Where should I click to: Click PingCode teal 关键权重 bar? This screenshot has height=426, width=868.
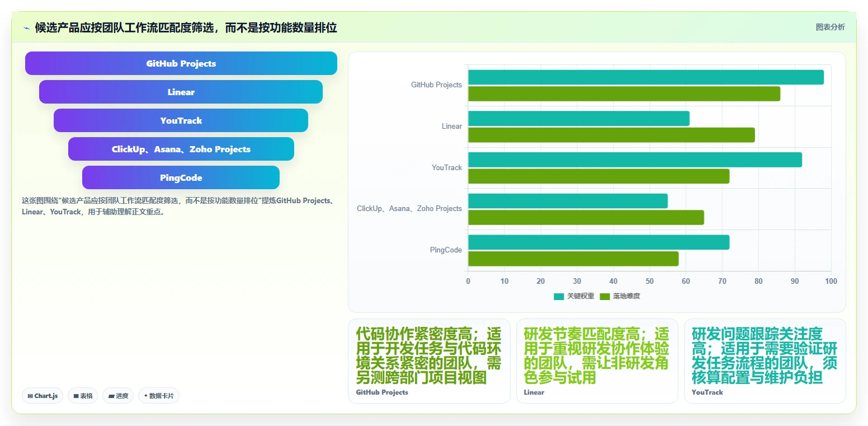(x=598, y=242)
